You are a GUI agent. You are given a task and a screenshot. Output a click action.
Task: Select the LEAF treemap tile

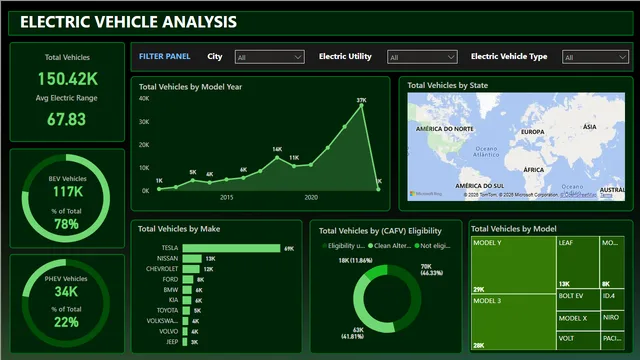click(x=578, y=263)
